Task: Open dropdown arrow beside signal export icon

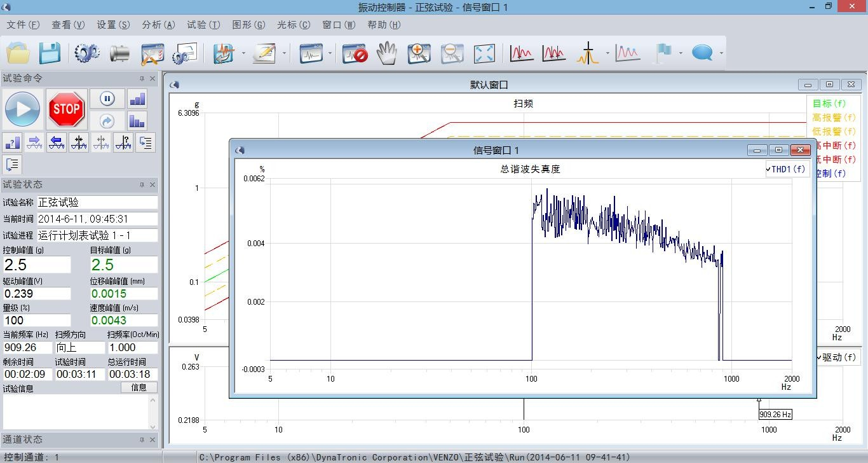Action: pos(243,53)
